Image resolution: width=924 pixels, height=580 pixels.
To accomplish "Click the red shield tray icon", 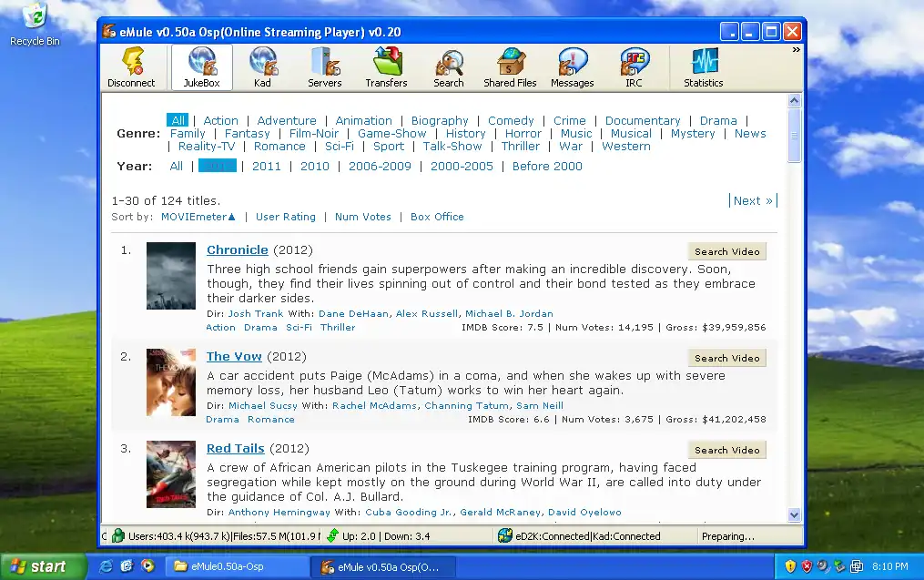I will 807,566.
